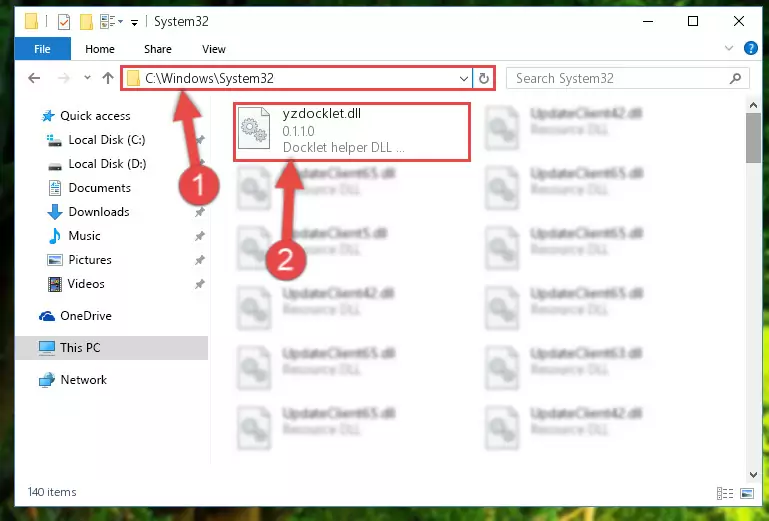Maximize the System32 window
769x521 pixels.
tap(693, 21)
